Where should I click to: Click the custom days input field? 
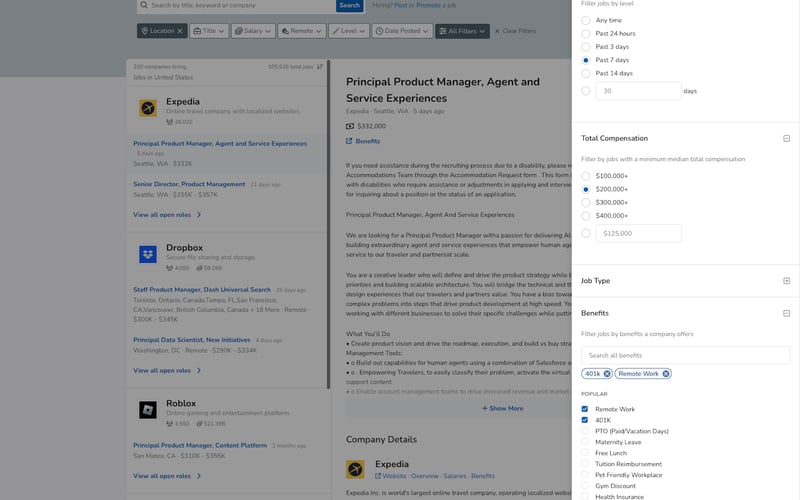pyautogui.click(x=638, y=91)
